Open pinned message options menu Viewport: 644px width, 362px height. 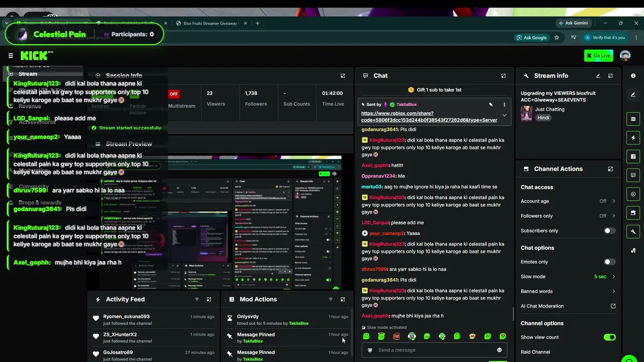[504, 105]
